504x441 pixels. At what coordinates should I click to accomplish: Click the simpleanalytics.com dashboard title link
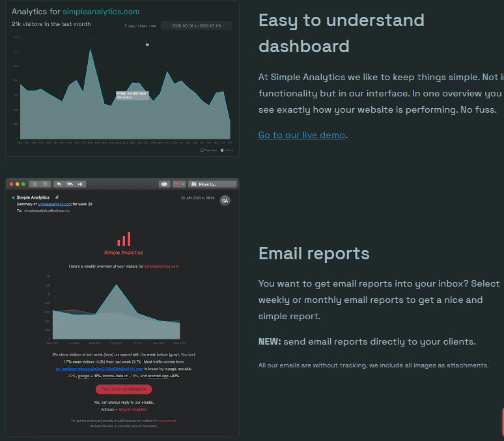click(x=101, y=12)
